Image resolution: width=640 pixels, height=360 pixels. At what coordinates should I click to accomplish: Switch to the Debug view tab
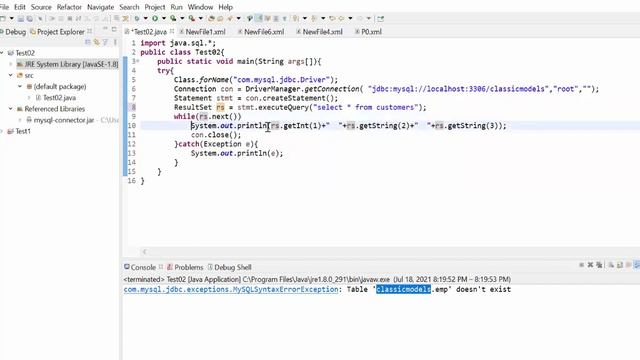point(13,31)
